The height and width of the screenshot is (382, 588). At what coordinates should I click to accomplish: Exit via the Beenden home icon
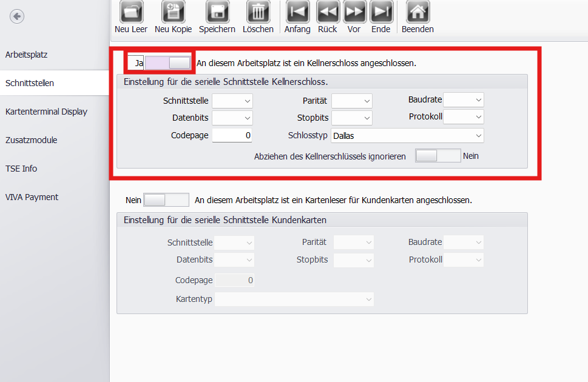[x=417, y=12]
